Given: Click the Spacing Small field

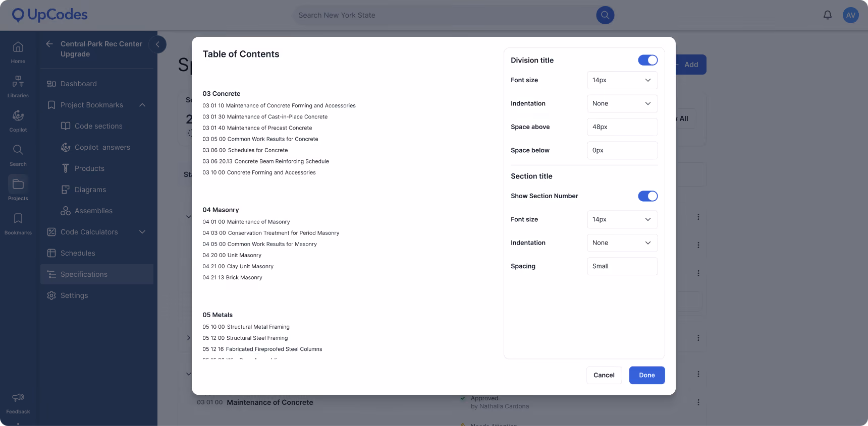Looking at the screenshot, I should pyautogui.click(x=622, y=266).
